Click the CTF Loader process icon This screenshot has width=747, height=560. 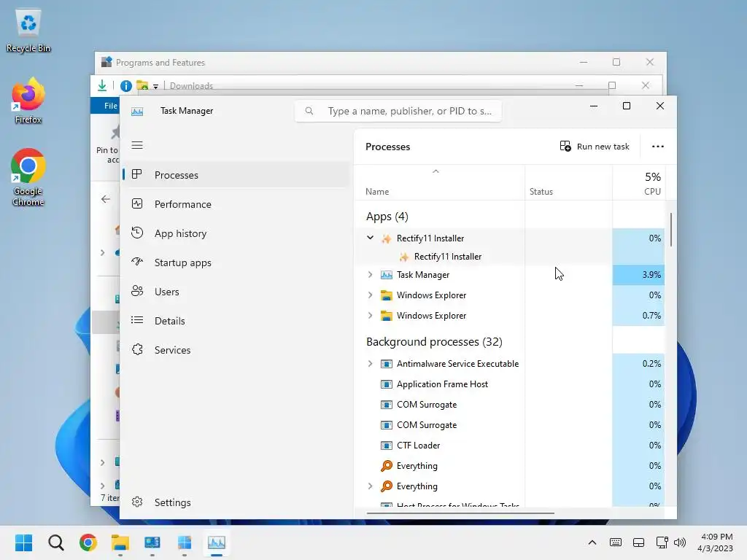(387, 446)
